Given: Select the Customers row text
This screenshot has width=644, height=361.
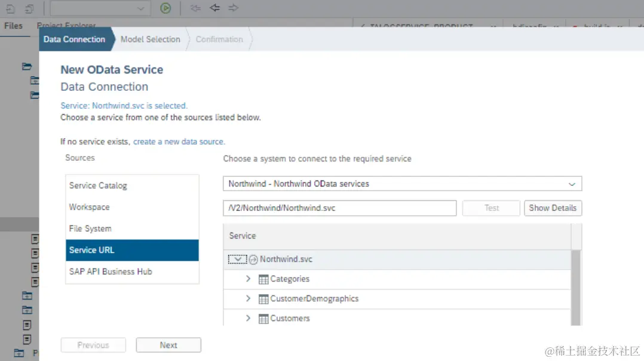Looking at the screenshot, I should point(290,319).
